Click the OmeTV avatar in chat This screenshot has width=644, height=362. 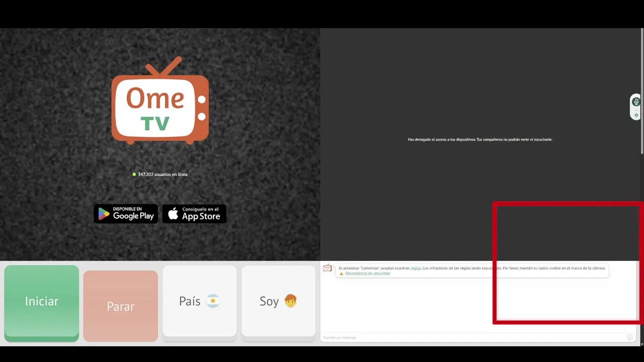pos(328,268)
